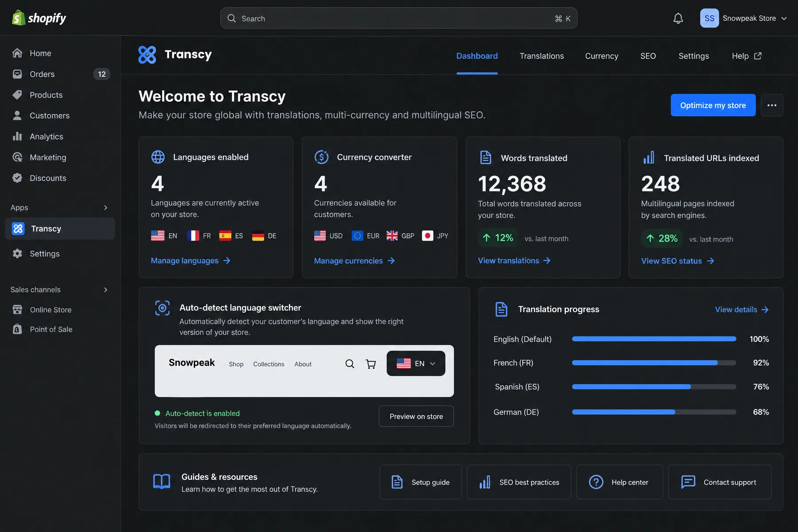This screenshot has width=798, height=532.
Task: Click the French (FR) progress bar
Action: [654, 363]
